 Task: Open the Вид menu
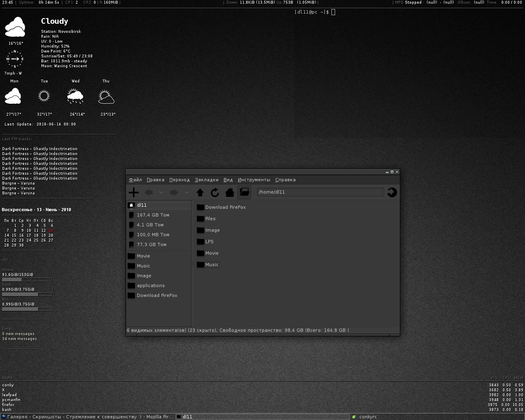pyautogui.click(x=228, y=180)
